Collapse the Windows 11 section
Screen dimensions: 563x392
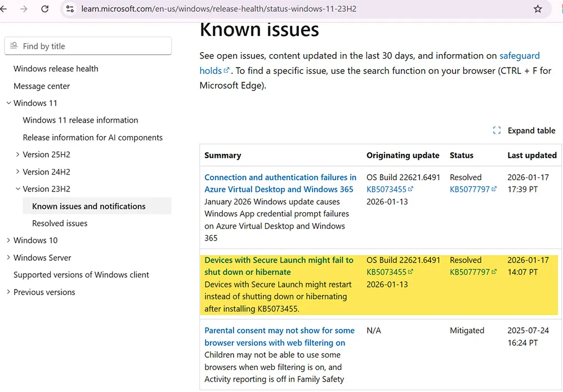[x=8, y=103]
